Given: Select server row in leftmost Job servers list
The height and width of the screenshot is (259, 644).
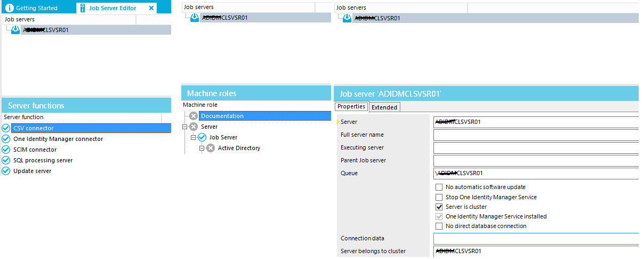Looking at the screenshot, I should pos(96,30).
